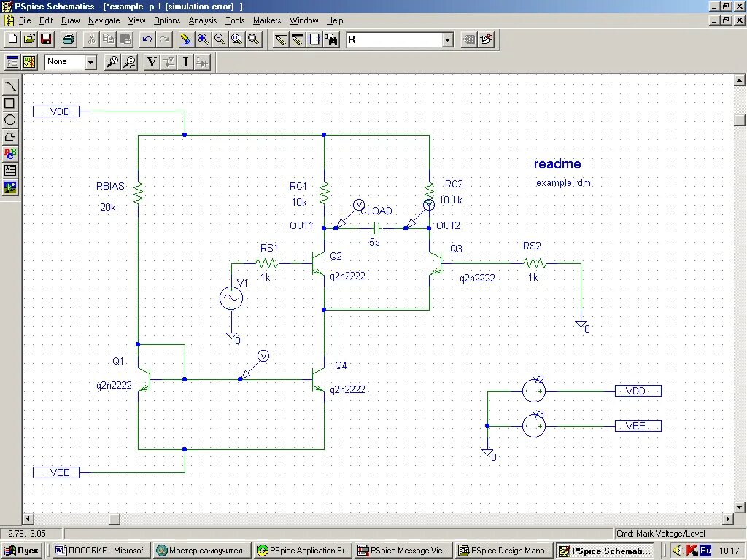747x560 pixels.
Task: Select the RS2 resistor label
Action: 532,246
